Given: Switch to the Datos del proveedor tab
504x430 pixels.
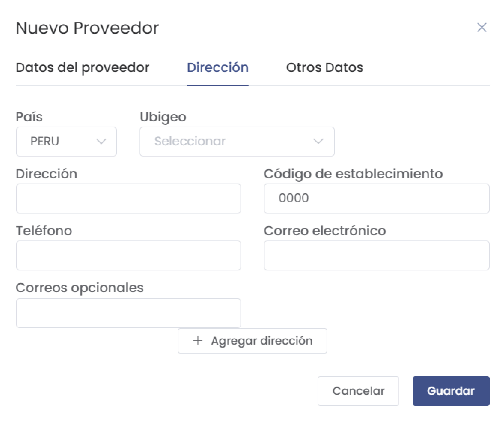Looking at the screenshot, I should [83, 67].
